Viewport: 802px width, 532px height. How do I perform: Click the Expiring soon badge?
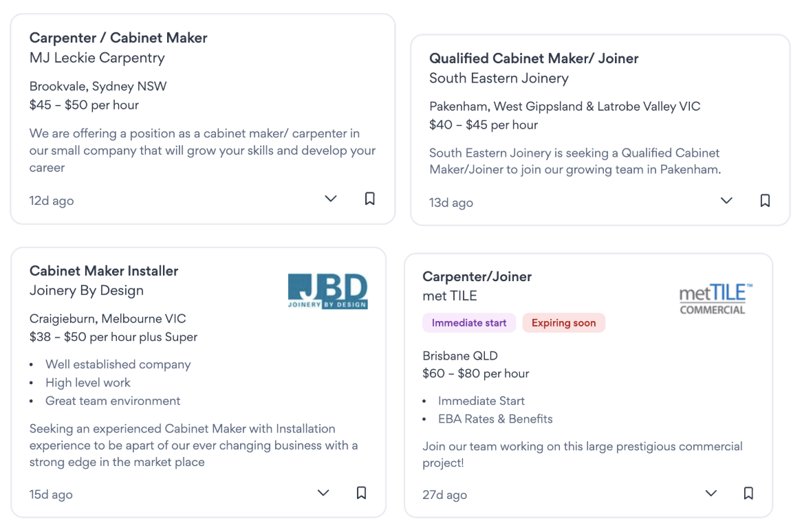pyautogui.click(x=563, y=323)
